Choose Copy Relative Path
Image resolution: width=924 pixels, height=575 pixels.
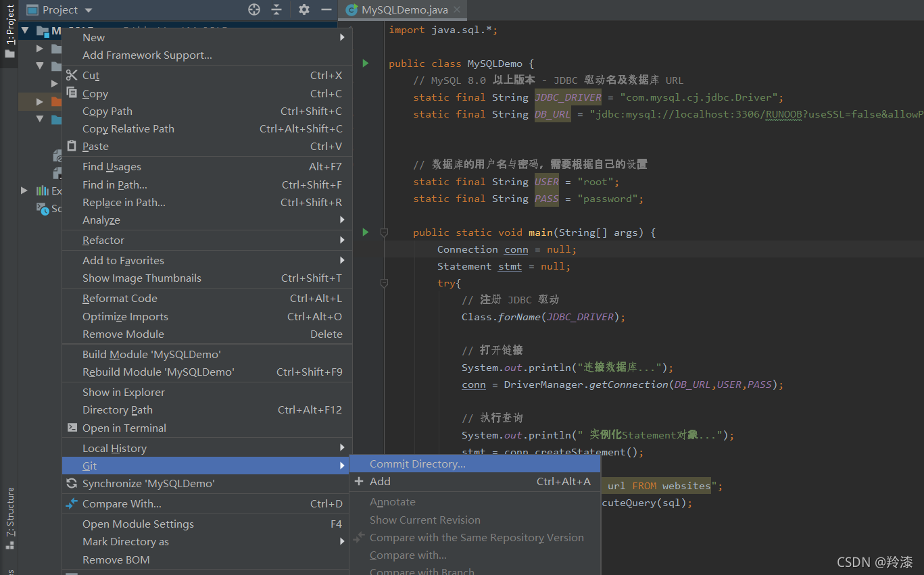point(207,128)
